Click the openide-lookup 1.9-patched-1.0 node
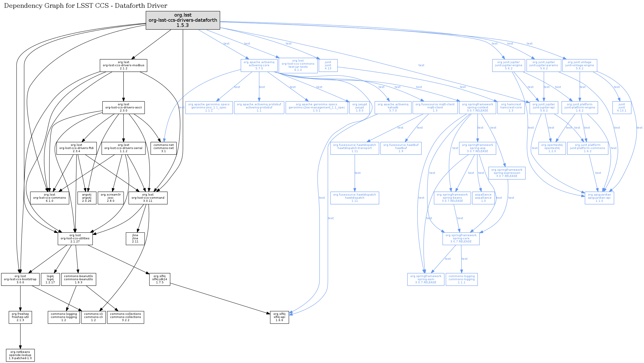The height and width of the screenshot is (363, 644). coord(20,355)
